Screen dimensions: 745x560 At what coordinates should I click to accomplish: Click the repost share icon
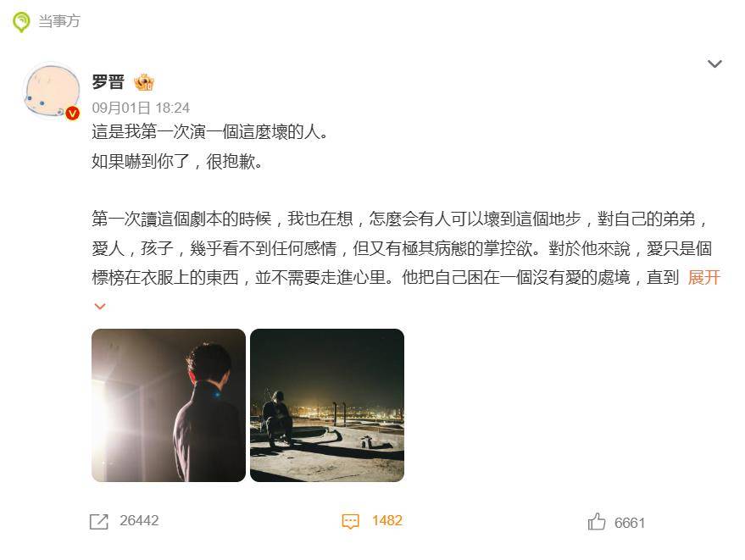(99, 522)
